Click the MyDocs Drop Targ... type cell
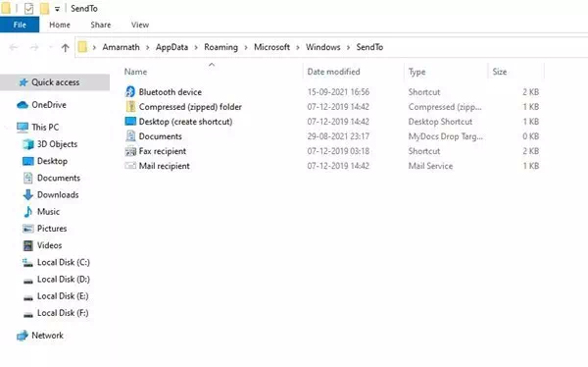Viewport: 588px width, 367px height. click(x=446, y=136)
